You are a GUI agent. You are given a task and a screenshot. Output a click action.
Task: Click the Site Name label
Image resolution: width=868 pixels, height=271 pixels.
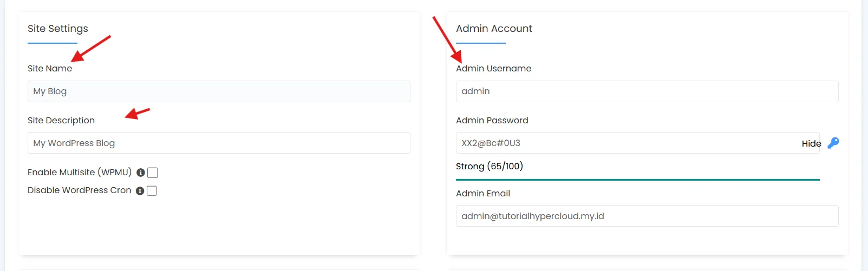point(50,68)
